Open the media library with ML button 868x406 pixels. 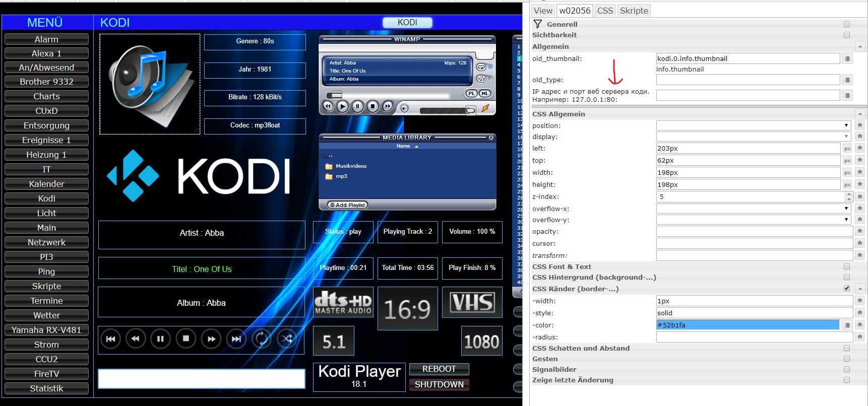tap(484, 93)
